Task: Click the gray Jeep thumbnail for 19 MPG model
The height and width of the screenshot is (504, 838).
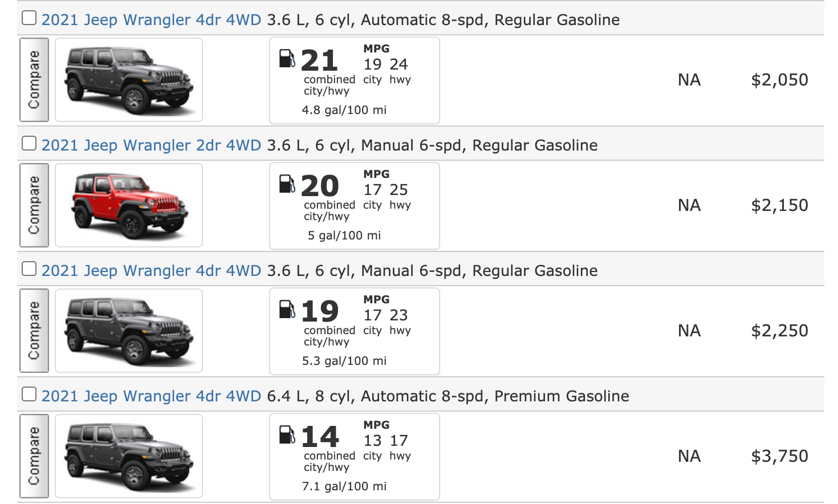Action: 129,331
